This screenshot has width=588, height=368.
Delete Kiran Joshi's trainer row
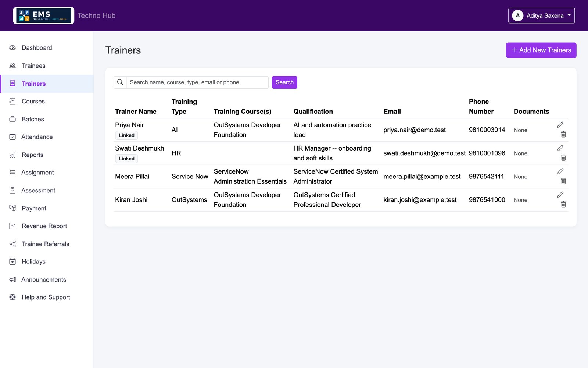(563, 204)
